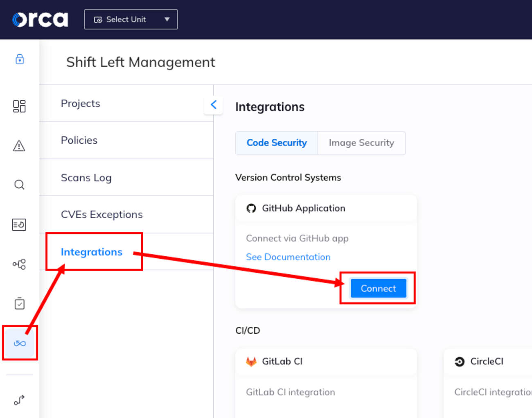
Task: Click the padlock security icon at top
Action: pyautogui.click(x=19, y=59)
